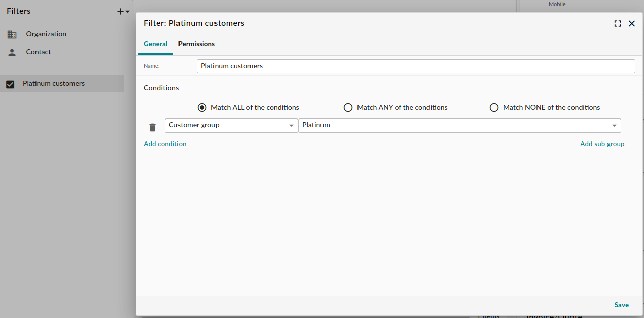644x318 pixels.
Task: Open the add filter plus menu
Action: [123, 11]
